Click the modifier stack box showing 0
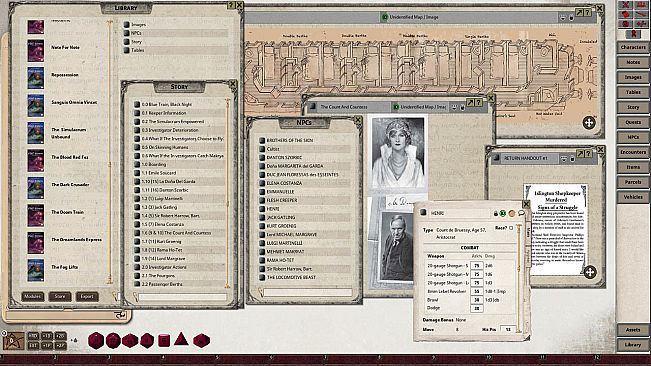 (x=13, y=341)
